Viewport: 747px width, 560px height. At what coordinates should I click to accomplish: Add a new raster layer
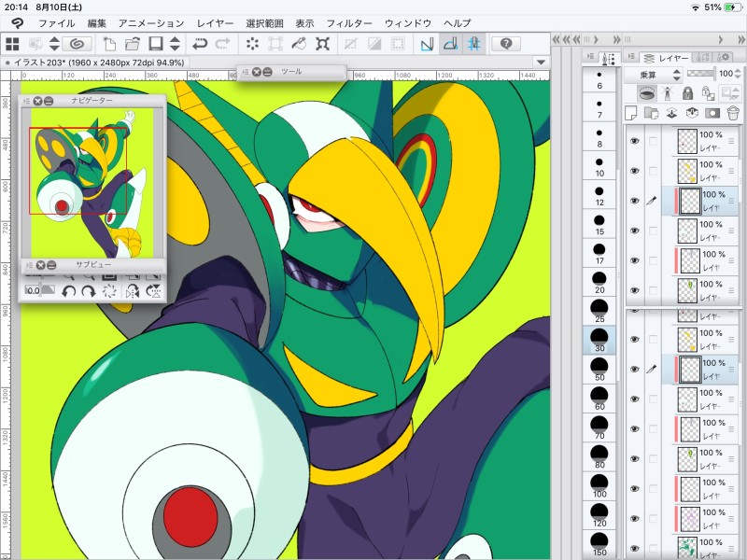(631, 113)
